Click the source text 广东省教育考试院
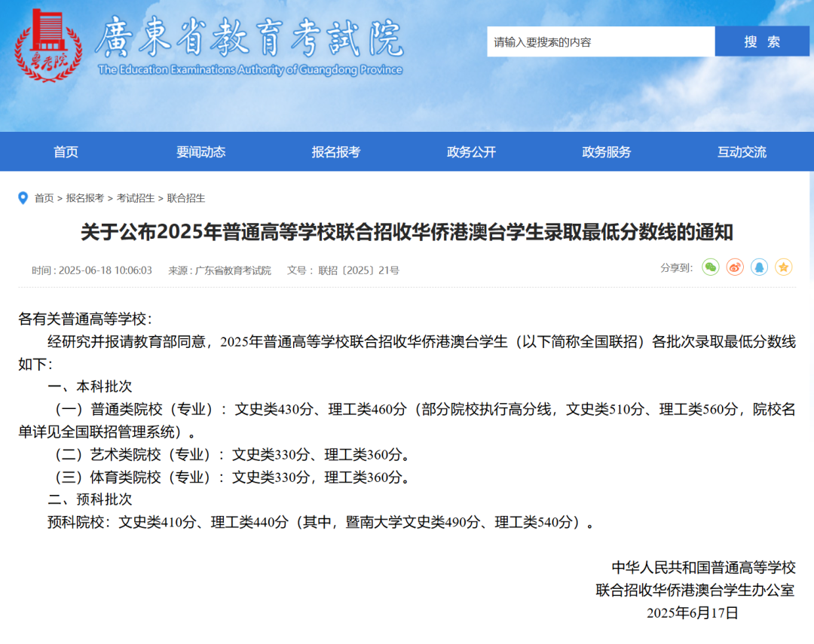 (x=233, y=270)
